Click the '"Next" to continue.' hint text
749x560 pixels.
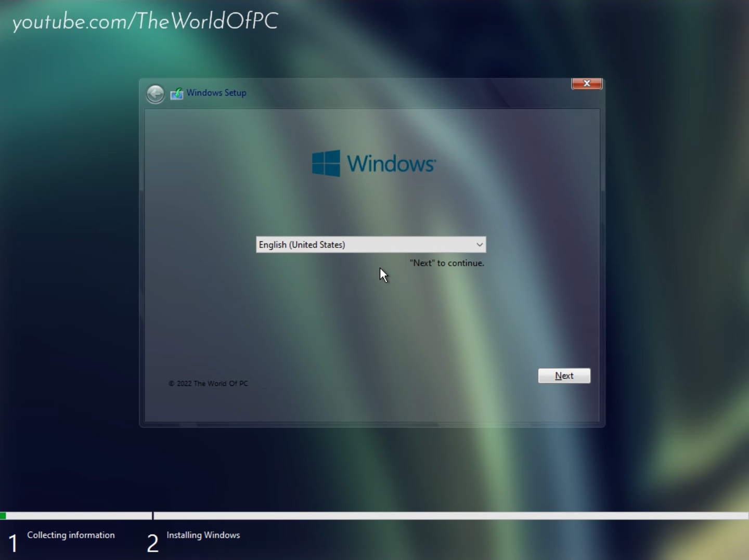point(447,263)
